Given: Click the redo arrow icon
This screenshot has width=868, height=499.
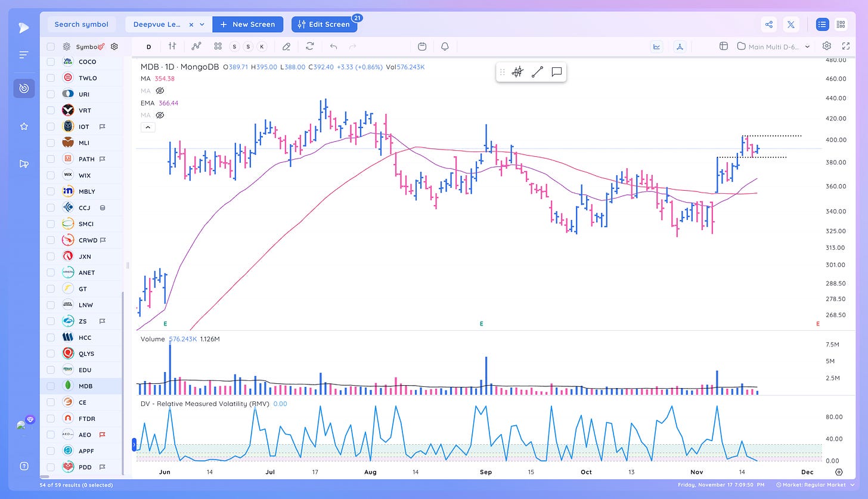Looking at the screenshot, I should 352,47.
